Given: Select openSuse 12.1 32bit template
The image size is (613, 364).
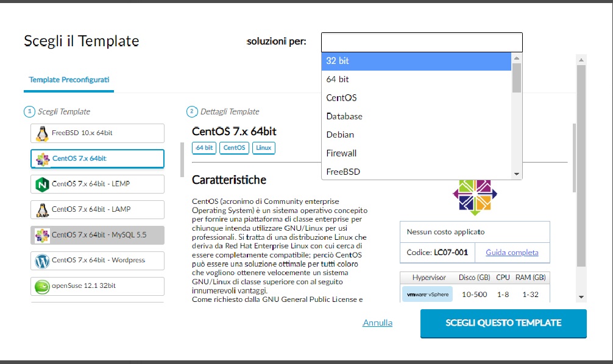Looking at the screenshot, I should 97,286.
